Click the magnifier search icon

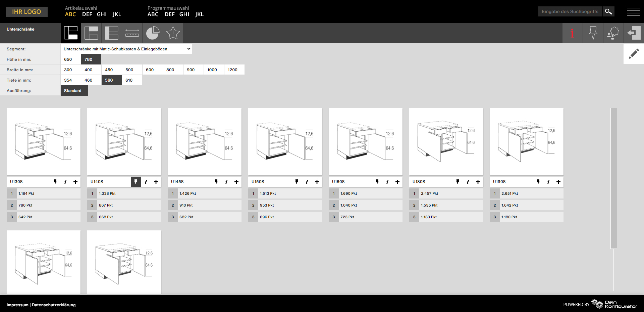click(608, 11)
